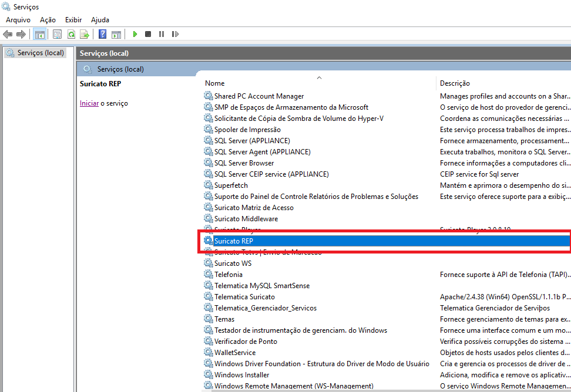Click the description 'Fornece gerenciamento de temas para ex...'
The image size is (571, 392).
tap(505, 319)
